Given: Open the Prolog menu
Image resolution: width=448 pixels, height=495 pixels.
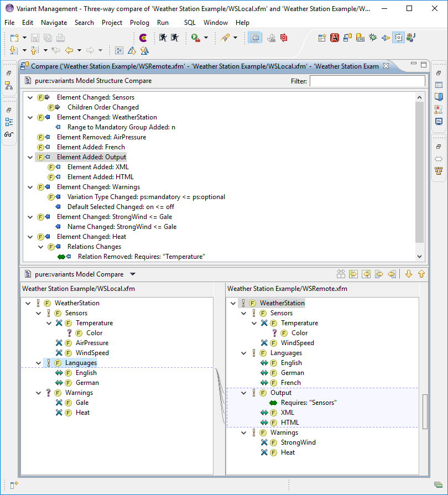Looking at the screenshot, I should pos(139,23).
